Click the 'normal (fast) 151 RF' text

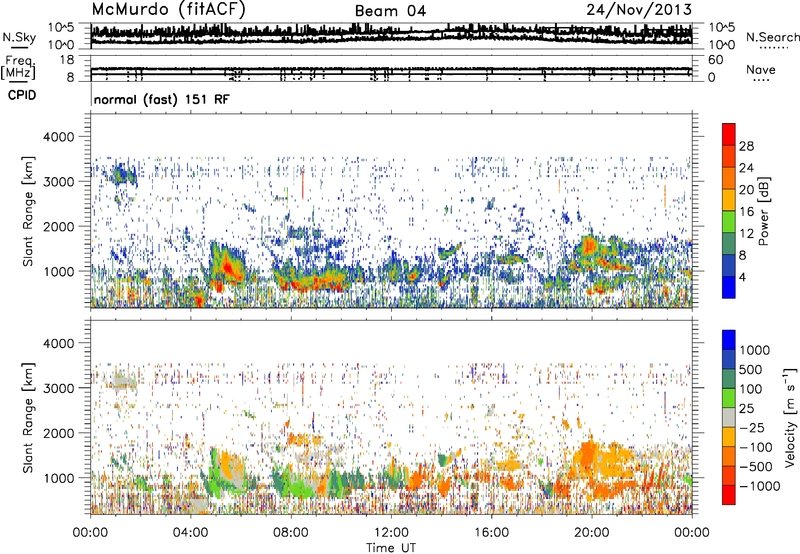coord(161,99)
